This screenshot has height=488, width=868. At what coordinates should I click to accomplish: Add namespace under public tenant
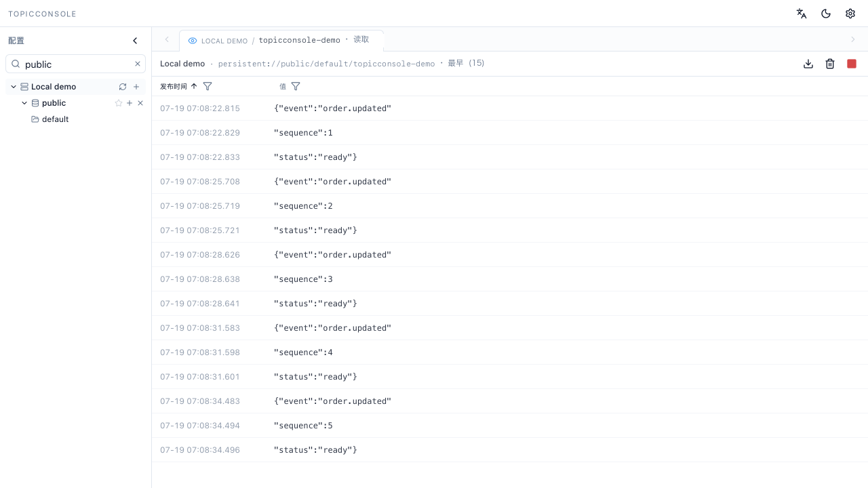point(130,103)
